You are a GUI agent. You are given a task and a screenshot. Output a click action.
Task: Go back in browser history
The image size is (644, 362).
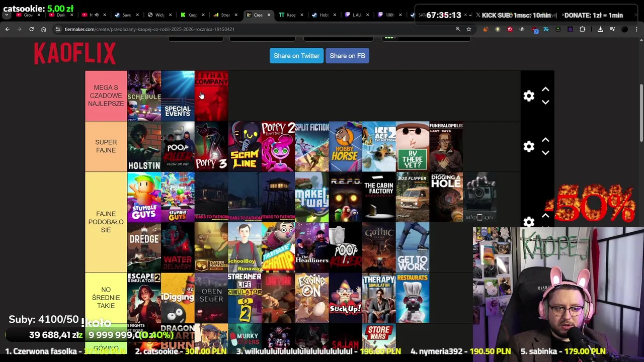(x=7, y=29)
